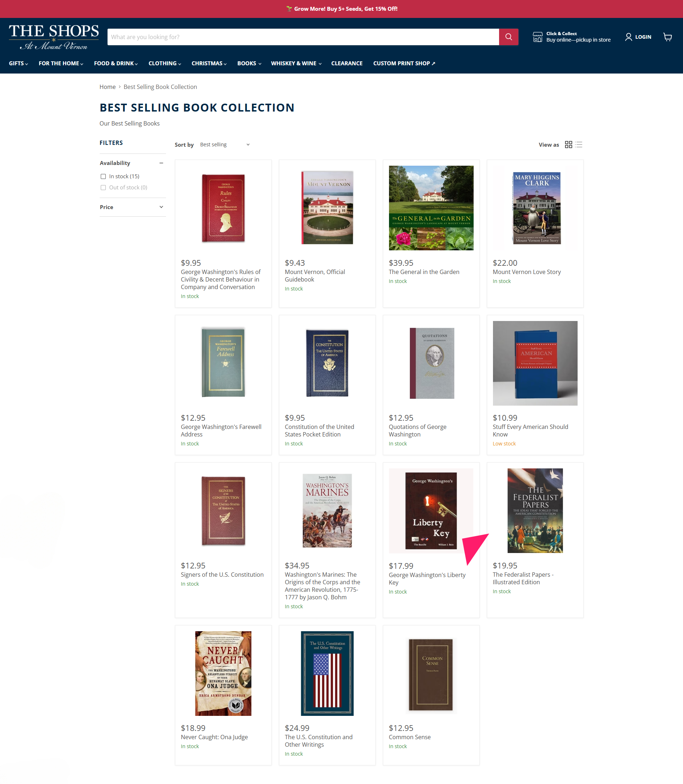
Task: Open the Custom Print Shop link
Action: (x=404, y=63)
